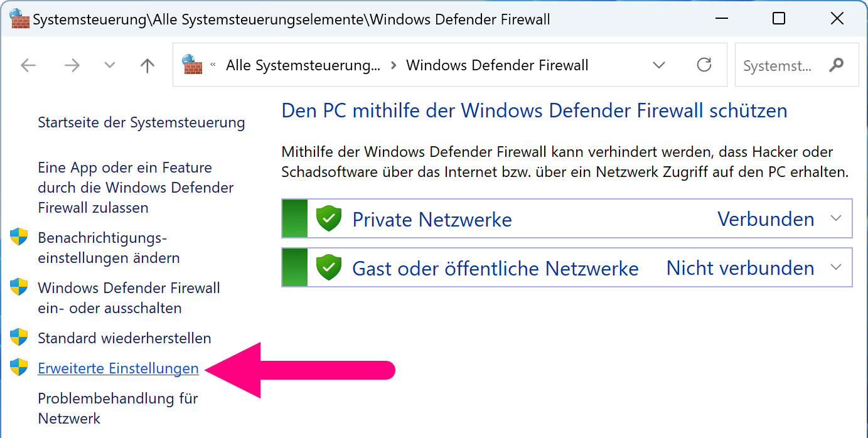Expand the Private Netzwerke section

click(x=835, y=218)
